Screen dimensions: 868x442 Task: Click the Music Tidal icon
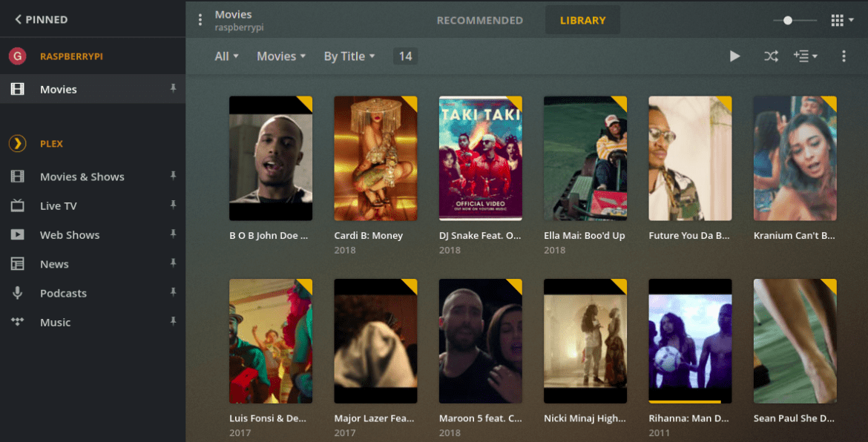point(18,322)
